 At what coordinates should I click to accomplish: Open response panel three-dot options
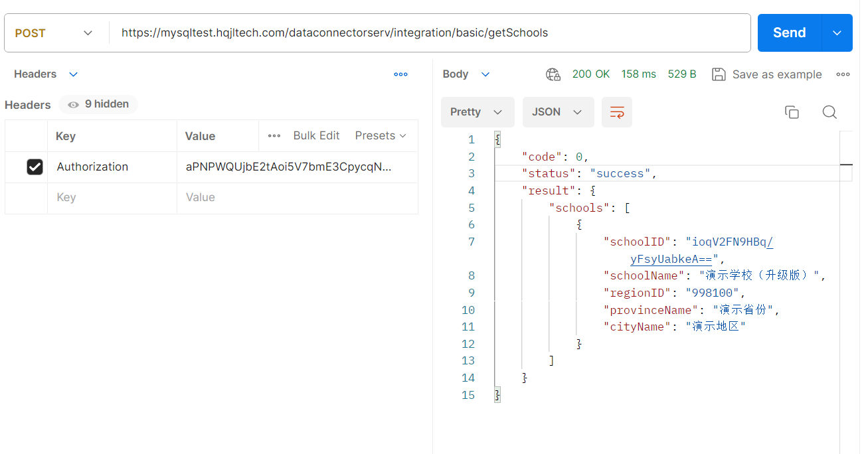[x=843, y=74]
